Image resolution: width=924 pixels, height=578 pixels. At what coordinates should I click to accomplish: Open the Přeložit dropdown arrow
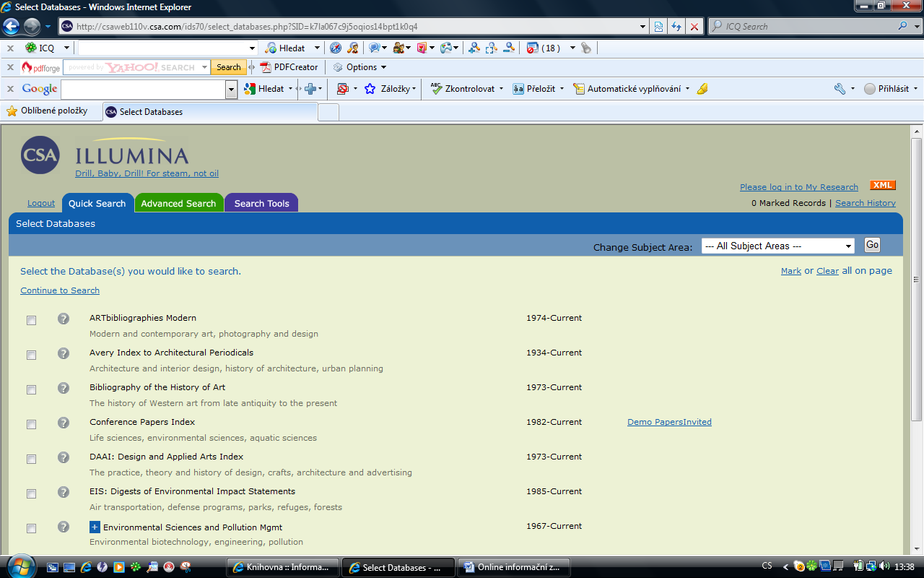point(562,89)
